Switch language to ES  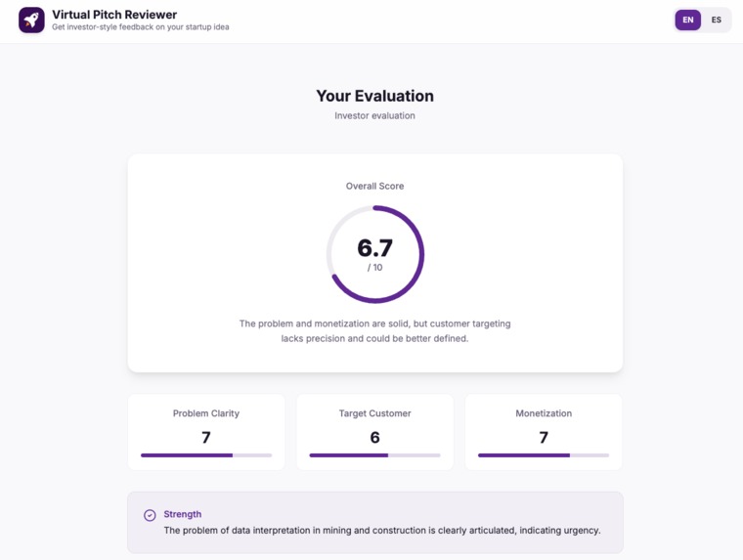click(x=716, y=20)
